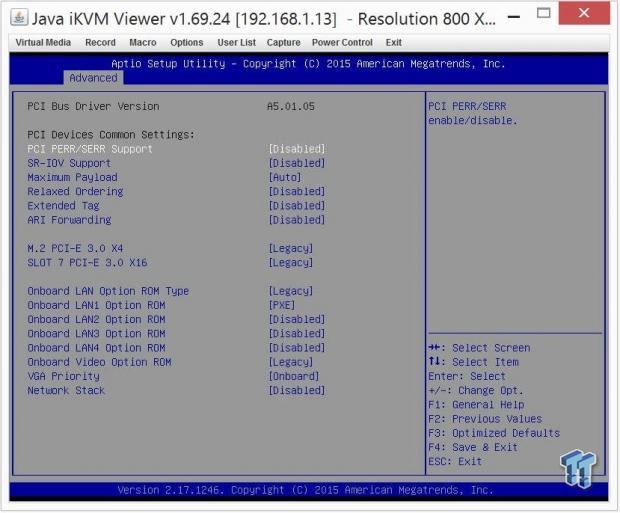The width and height of the screenshot is (620, 513).
Task: Select Onboard LAN Option ROM Type
Action: point(108,292)
